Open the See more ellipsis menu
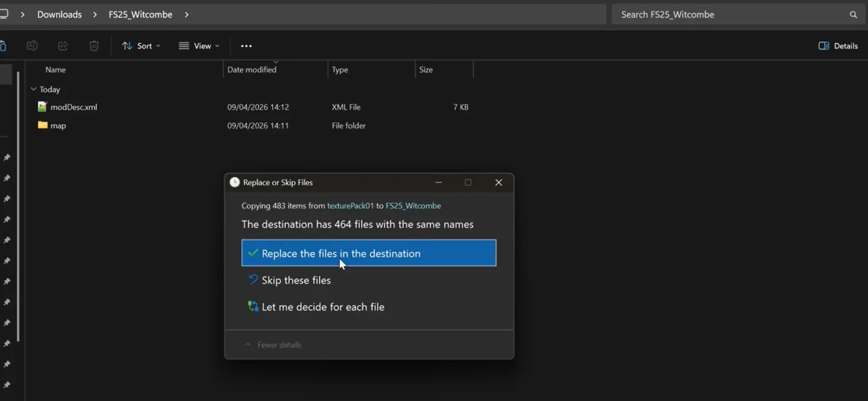 [x=246, y=46]
